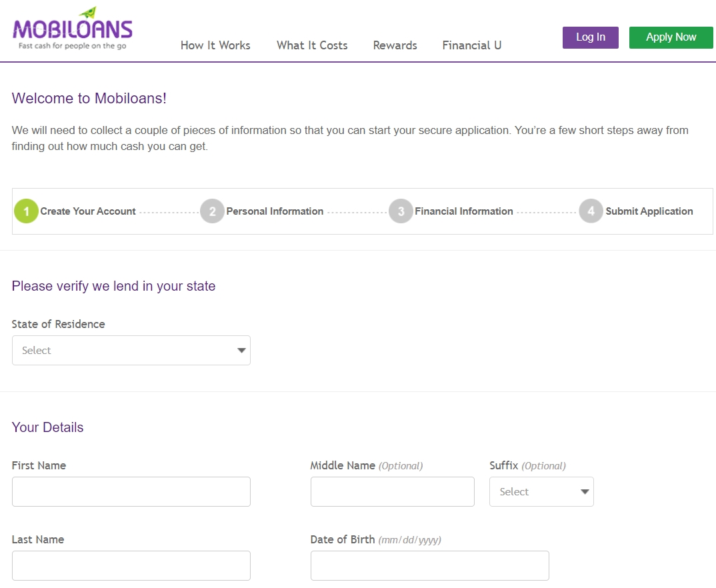Click the Last Name input field
This screenshot has width=716, height=588.
coord(131,565)
